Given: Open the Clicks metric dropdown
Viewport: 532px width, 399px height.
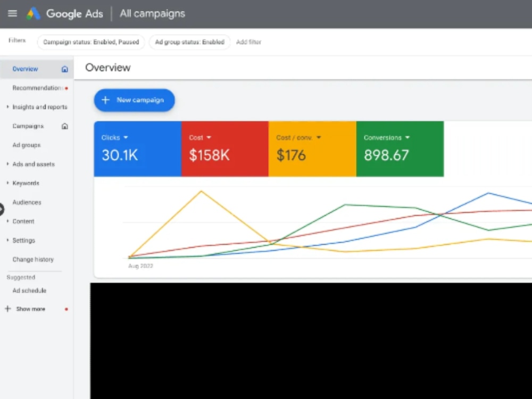Looking at the screenshot, I should tap(126, 137).
